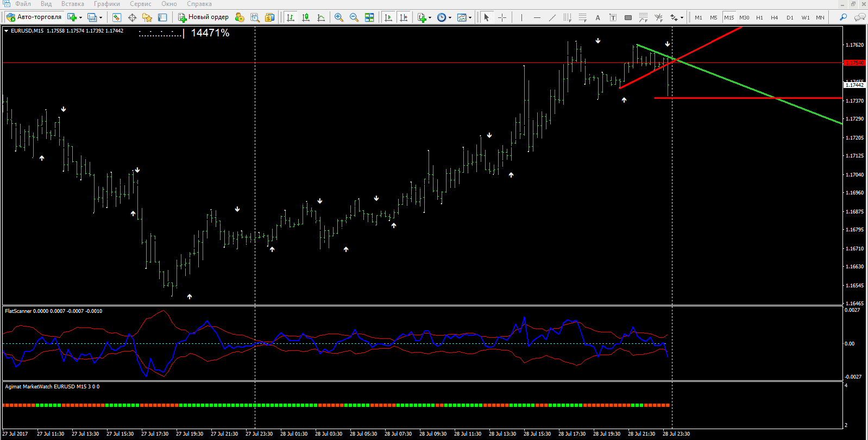
Task: Open the Periods clock icon
Action: (442, 17)
